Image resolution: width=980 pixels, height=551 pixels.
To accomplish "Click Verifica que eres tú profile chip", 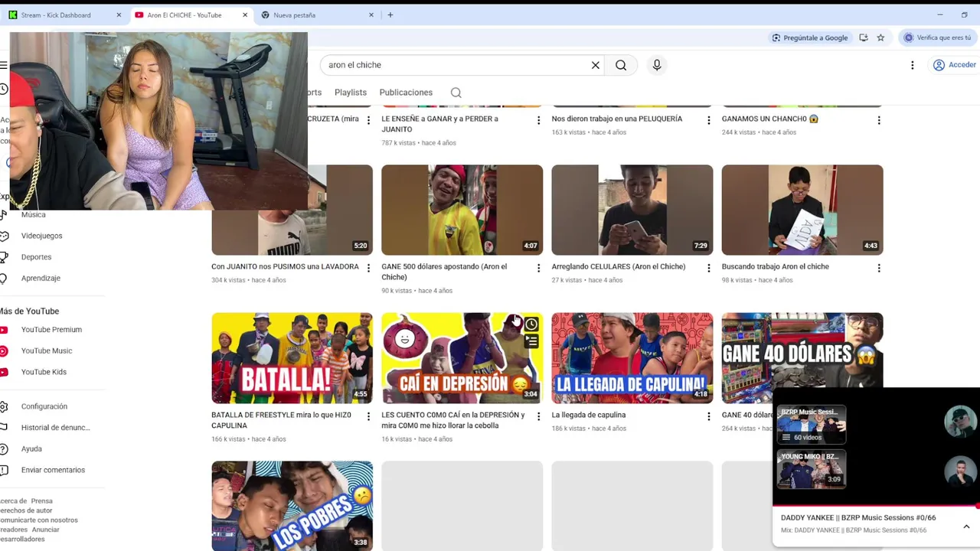I will point(937,37).
